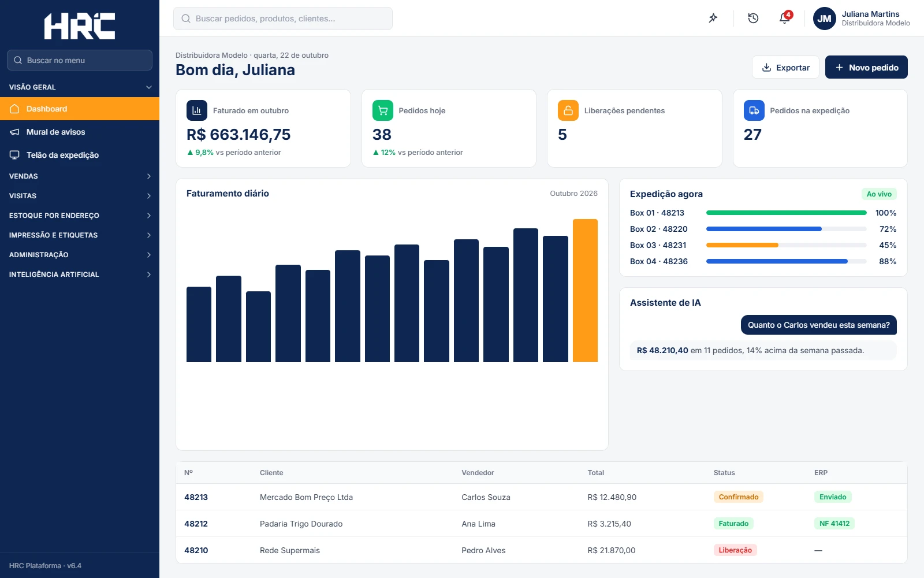Viewport: 924px width, 578px height.
Task: Expand the Visitas menu section
Action: pyautogui.click(x=80, y=196)
